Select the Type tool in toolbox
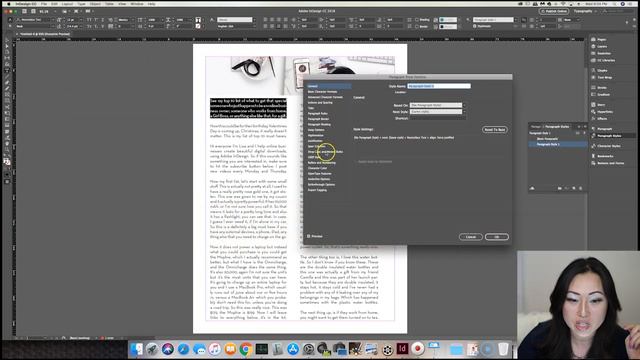The height and width of the screenshot is (360, 640). click(x=7, y=70)
